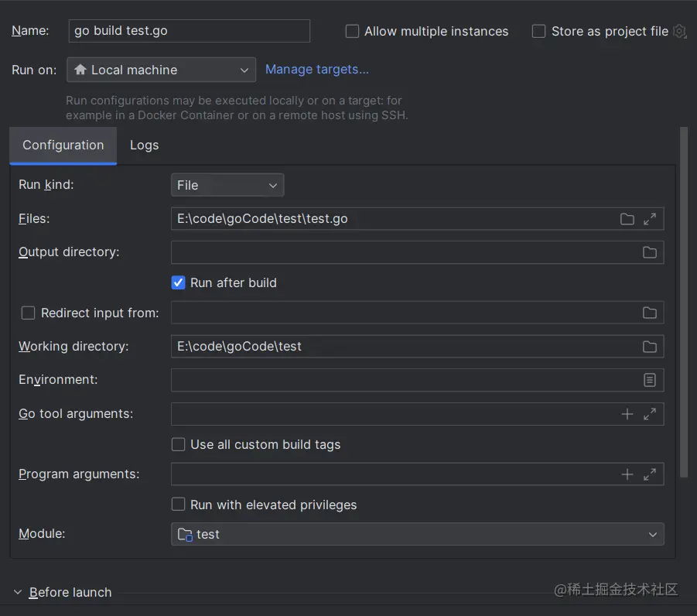697x616 pixels.
Task: Click the plus icon in Go tool arguments
Action: pos(627,414)
